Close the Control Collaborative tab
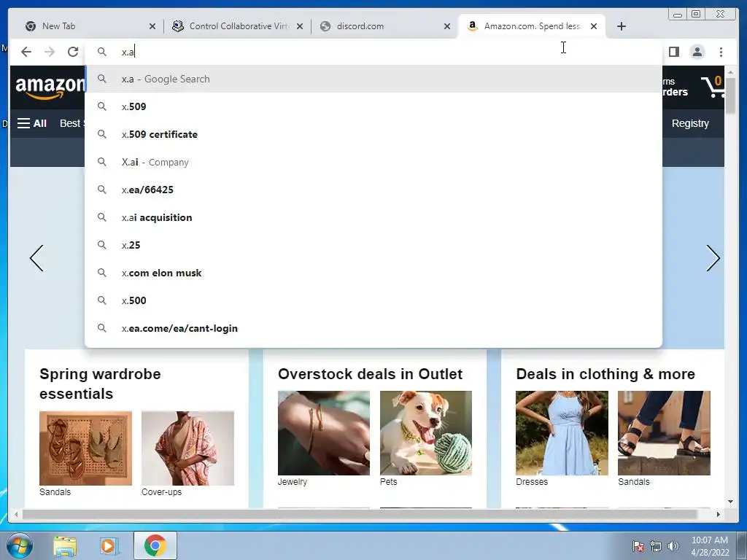The image size is (747, 560). tap(300, 26)
